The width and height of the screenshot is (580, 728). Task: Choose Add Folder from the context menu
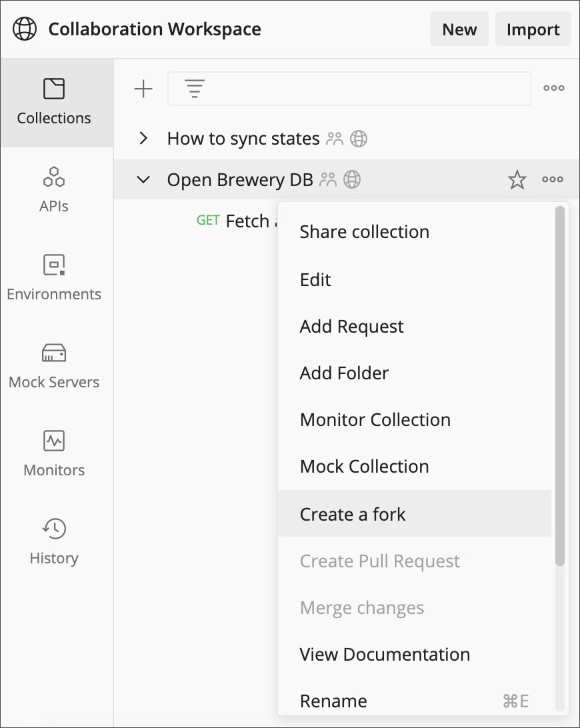coord(414,373)
